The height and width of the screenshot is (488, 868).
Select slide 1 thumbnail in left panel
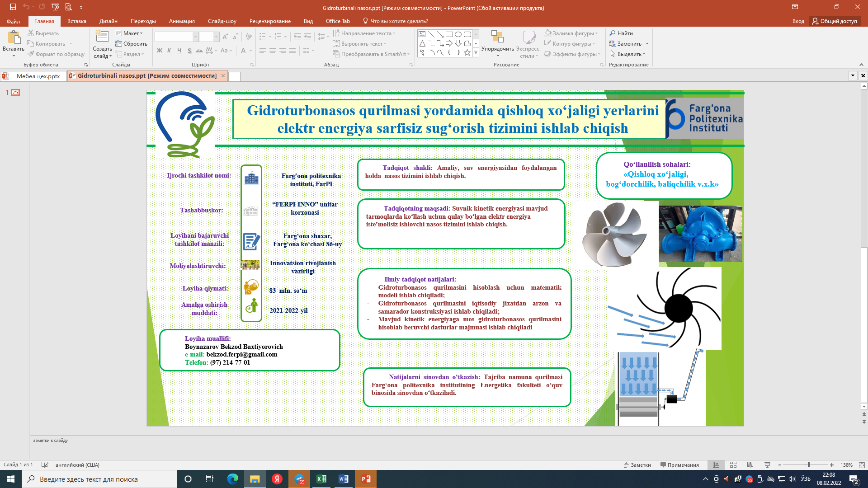(16, 92)
